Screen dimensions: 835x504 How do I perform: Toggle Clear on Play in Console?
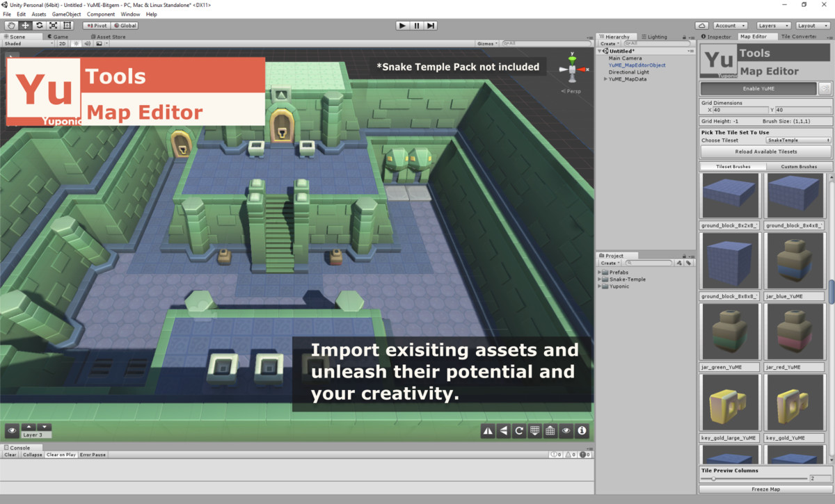pyautogui.click(x=61, y=455)
